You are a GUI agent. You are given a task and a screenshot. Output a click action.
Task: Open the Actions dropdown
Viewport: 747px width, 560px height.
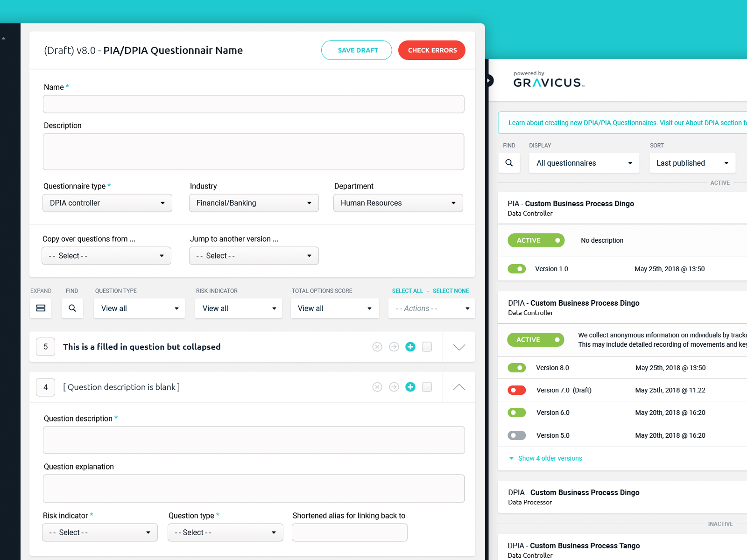click(432, 308)
